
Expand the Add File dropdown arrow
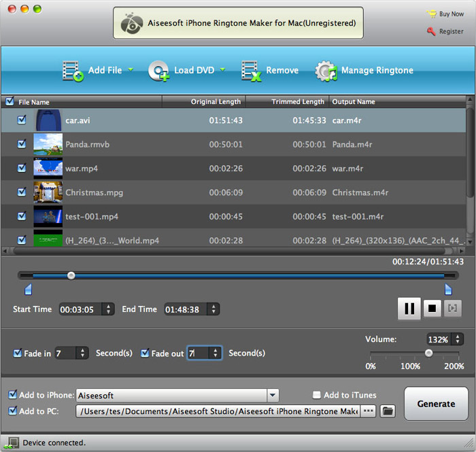(131, 69)
